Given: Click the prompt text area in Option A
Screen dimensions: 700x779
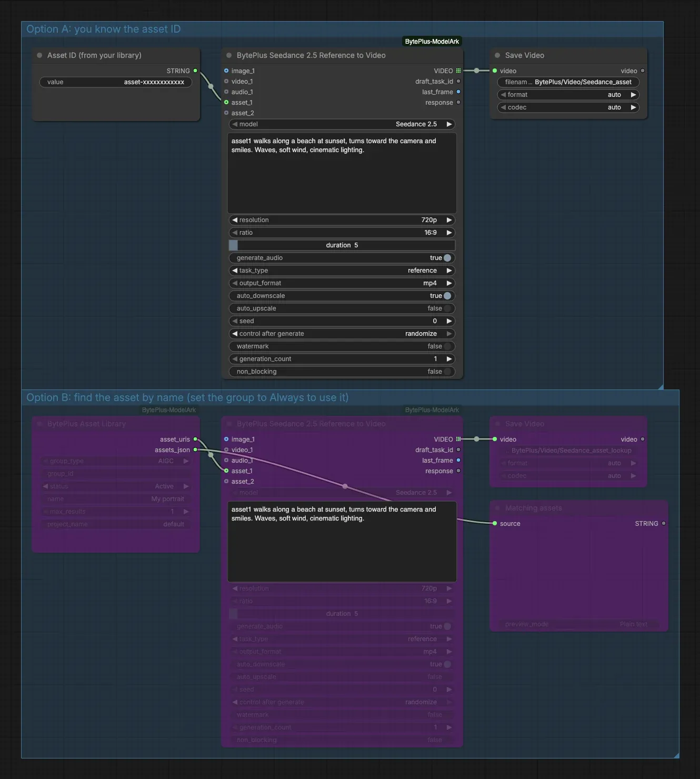Looking at the screenshot, I should point(342,173).
